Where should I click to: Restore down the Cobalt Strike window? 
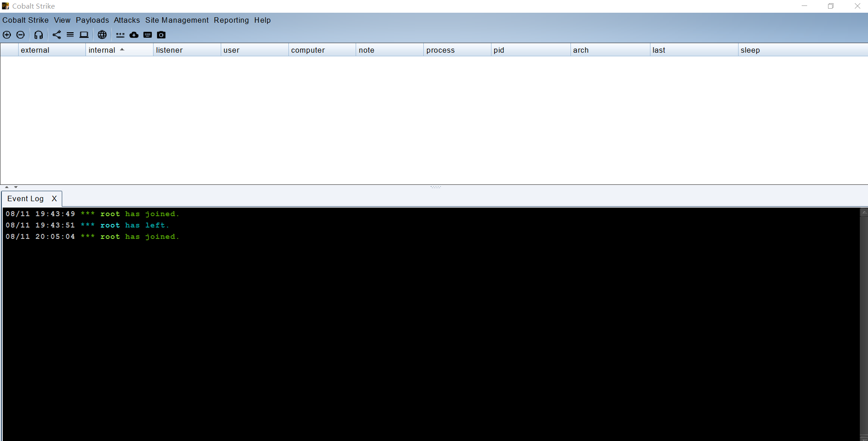click(831, 6)
